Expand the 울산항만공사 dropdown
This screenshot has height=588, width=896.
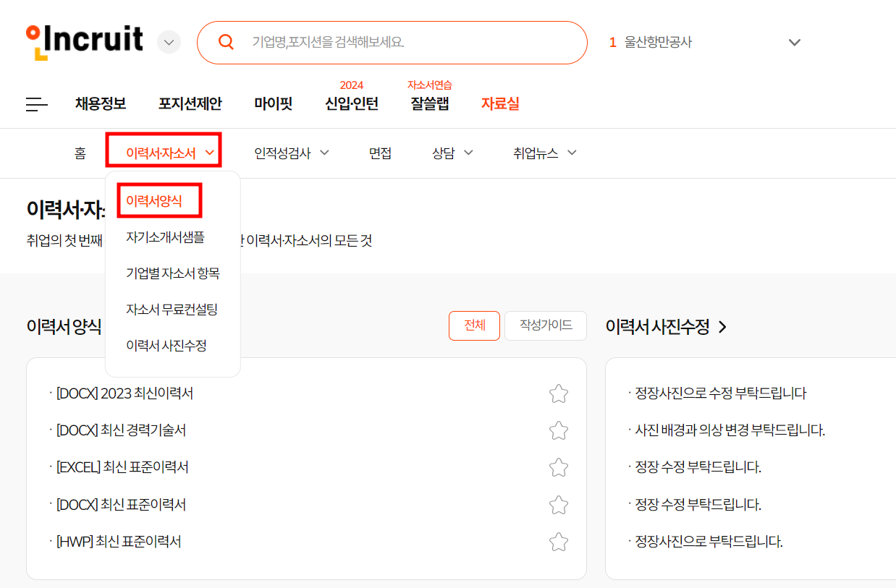[x=795, y=42]
